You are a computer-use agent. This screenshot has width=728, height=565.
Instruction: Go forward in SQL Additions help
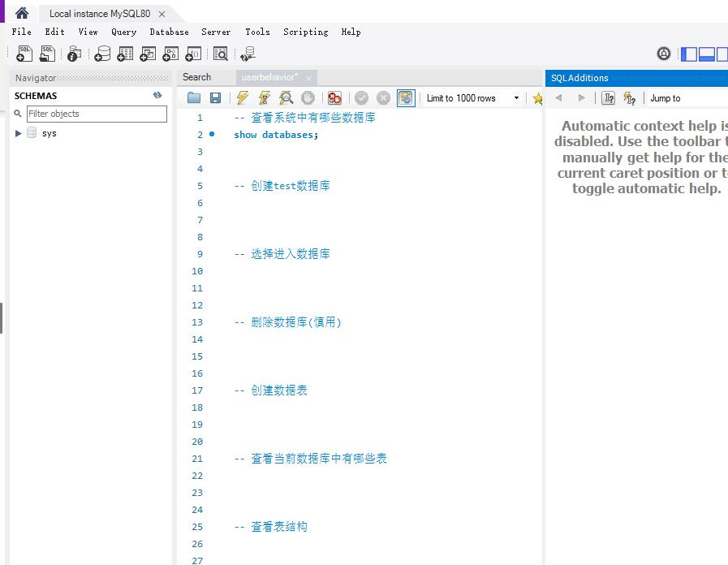(581, 98)
